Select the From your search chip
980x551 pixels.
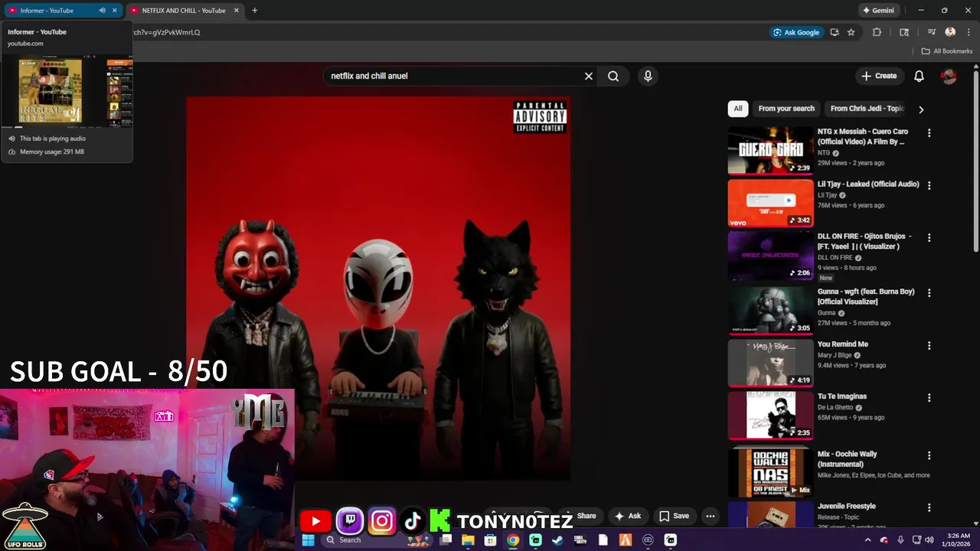coord(786,109)
